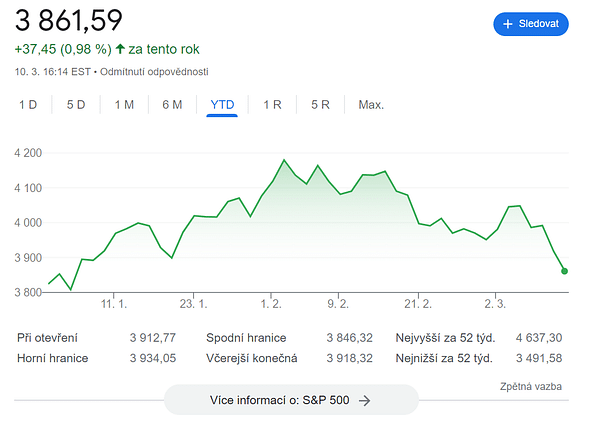This screenshot has width=600, height=421.
Task: Click the timestamp 10. 3. 16:14 EST
Action: pyautogui.click(x=53, y=72)
